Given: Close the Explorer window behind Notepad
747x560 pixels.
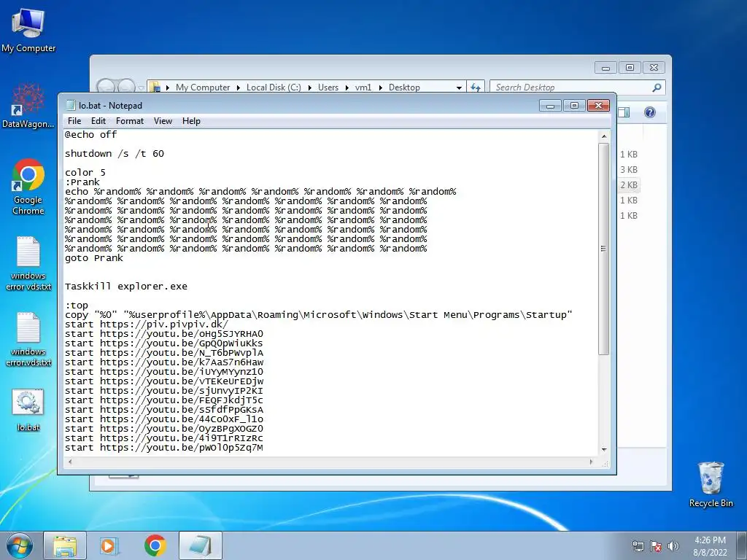Looking at the screenshot, I should 654,68.
